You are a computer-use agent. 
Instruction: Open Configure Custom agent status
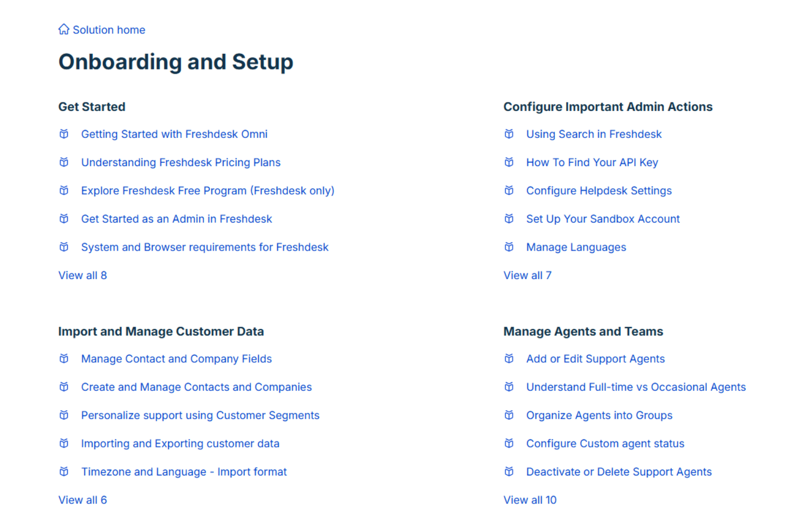tap(605, 443)
